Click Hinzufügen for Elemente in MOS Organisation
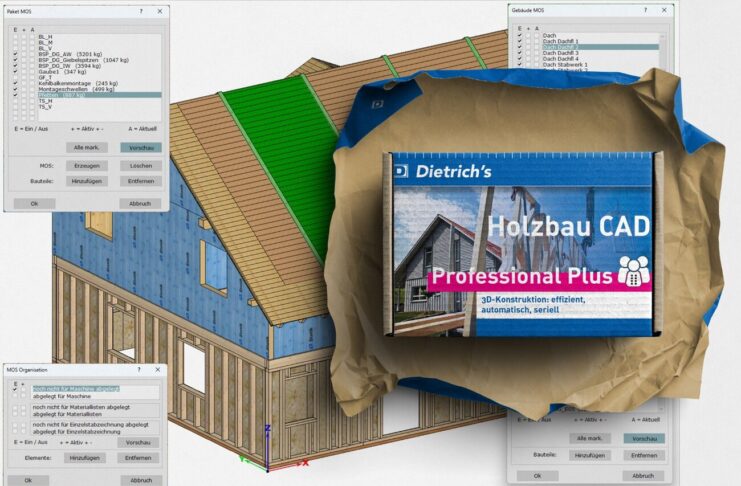741x486 pixels. pos(85,458)
